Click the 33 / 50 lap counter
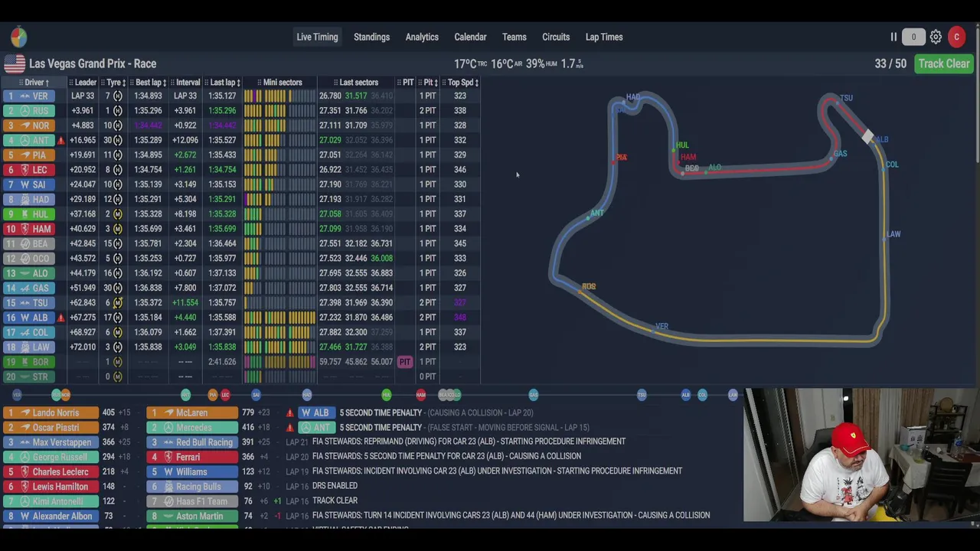 [890, 64]
